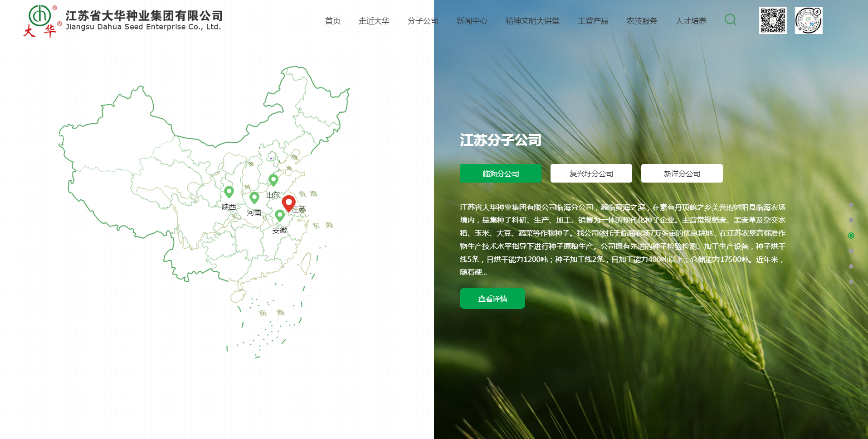
Task: Select the active green page indicator dot
Action: point(851,236)
